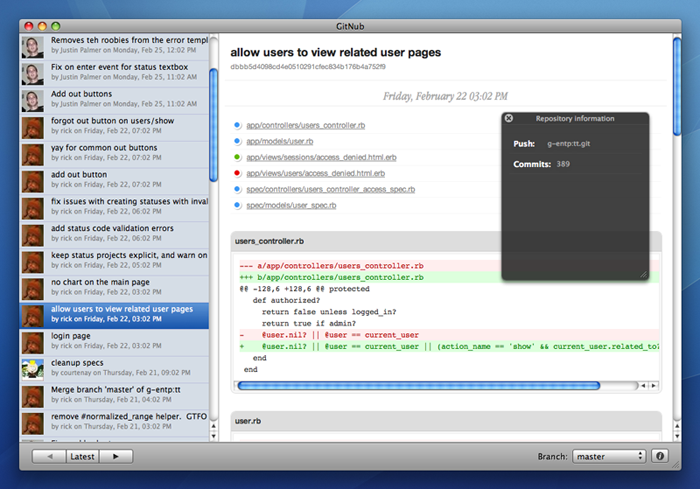Image resolution: width=700 pixels, height=489 pixels.
Task: Open spec/models/user_spec.rb file link
Action: tap(292, 205)
